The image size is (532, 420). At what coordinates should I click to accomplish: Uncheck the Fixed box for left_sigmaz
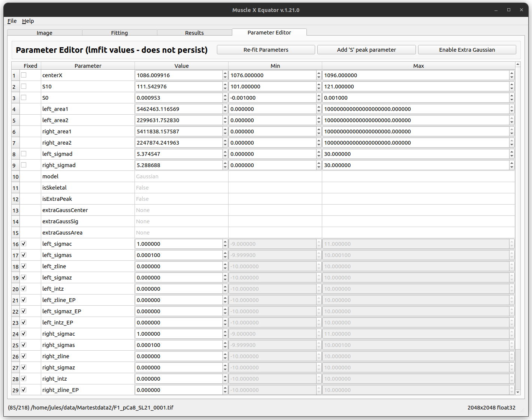point(24,277)
